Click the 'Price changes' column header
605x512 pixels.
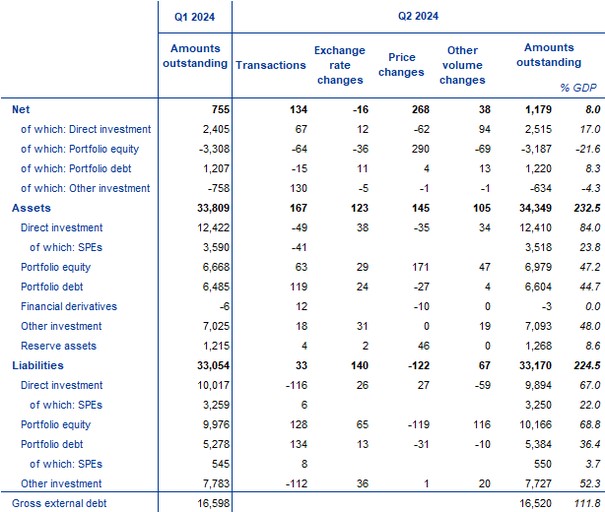pos(401,65)
